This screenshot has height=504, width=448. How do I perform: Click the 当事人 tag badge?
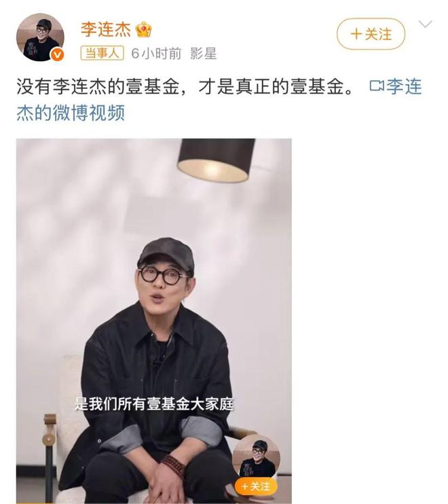(102, 53)
